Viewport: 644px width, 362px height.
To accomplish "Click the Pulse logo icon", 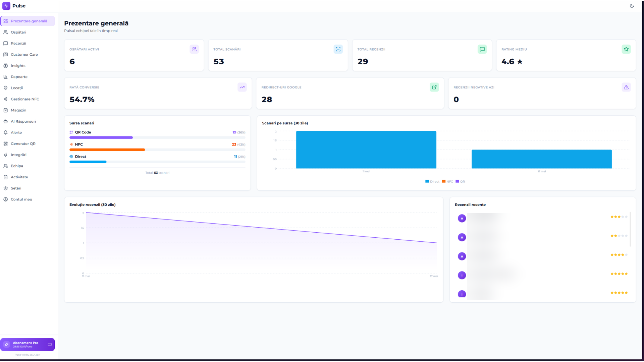I will (x=6, y=6).
